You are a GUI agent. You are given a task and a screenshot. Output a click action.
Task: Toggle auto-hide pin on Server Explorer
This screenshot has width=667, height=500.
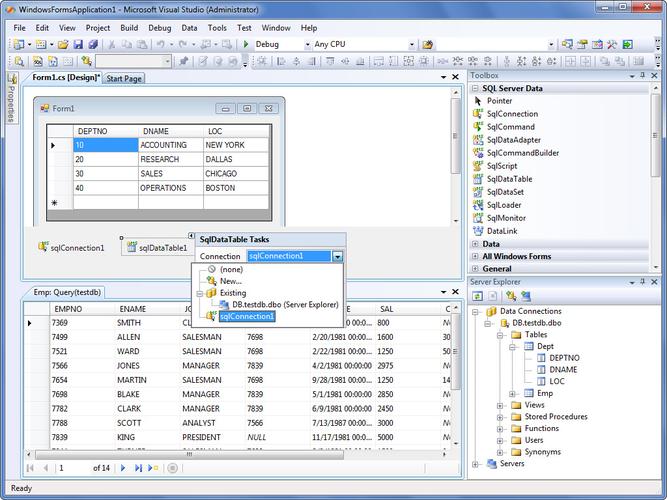coord(641,282)
